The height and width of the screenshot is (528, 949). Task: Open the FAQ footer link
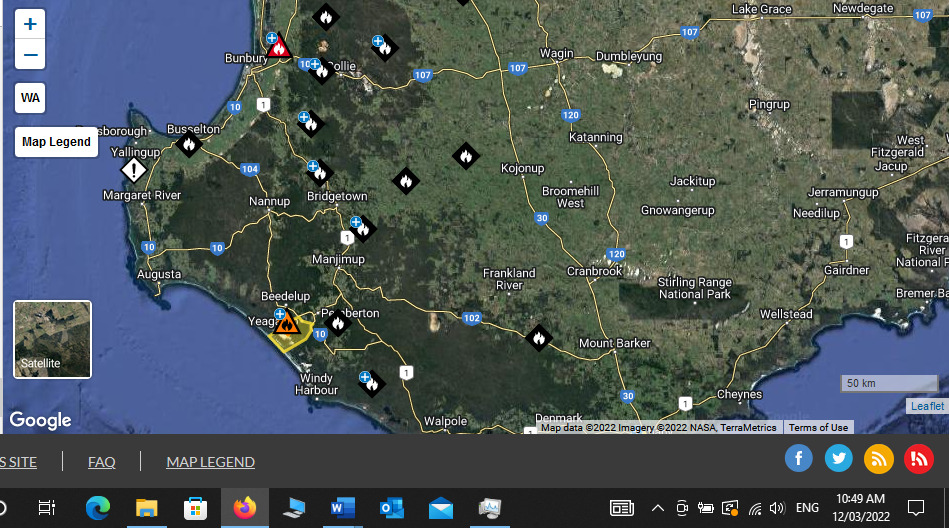point(101,462)
